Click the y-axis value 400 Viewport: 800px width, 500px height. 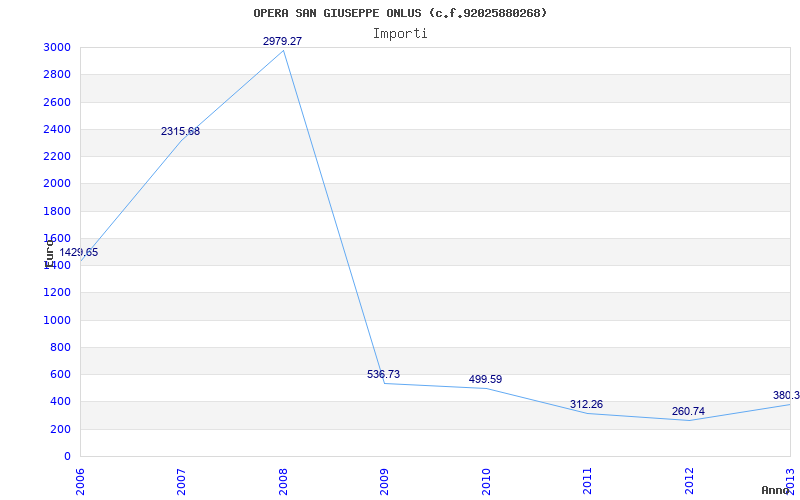61,402
